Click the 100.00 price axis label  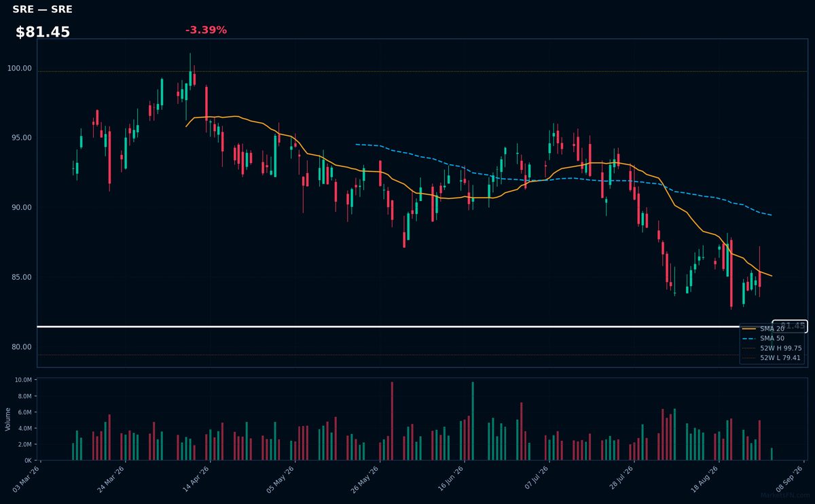20,68
